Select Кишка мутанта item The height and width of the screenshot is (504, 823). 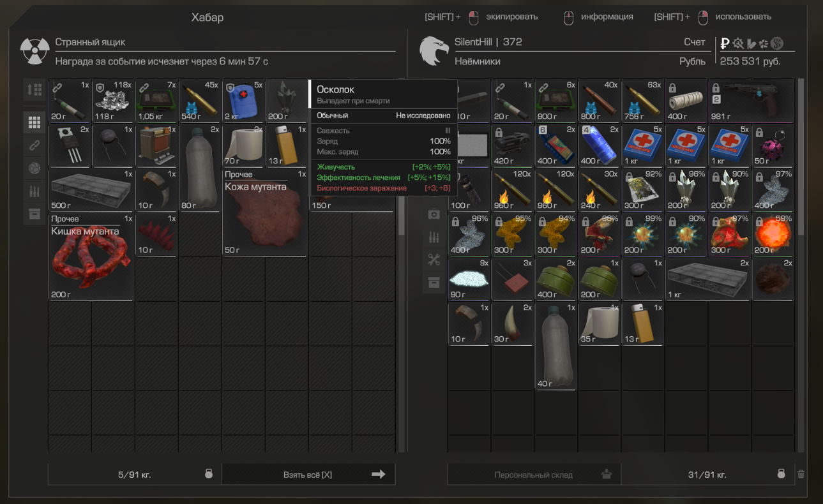[91, 257]
